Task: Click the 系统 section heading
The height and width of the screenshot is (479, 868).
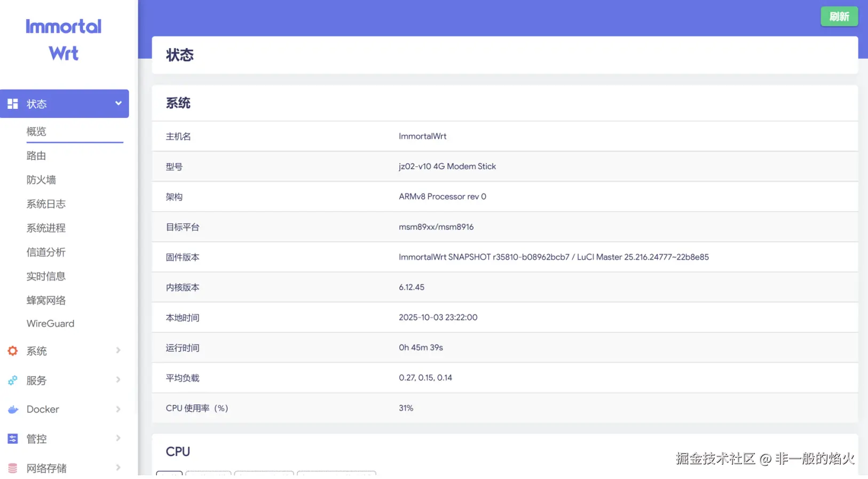Action: point(178,103)
